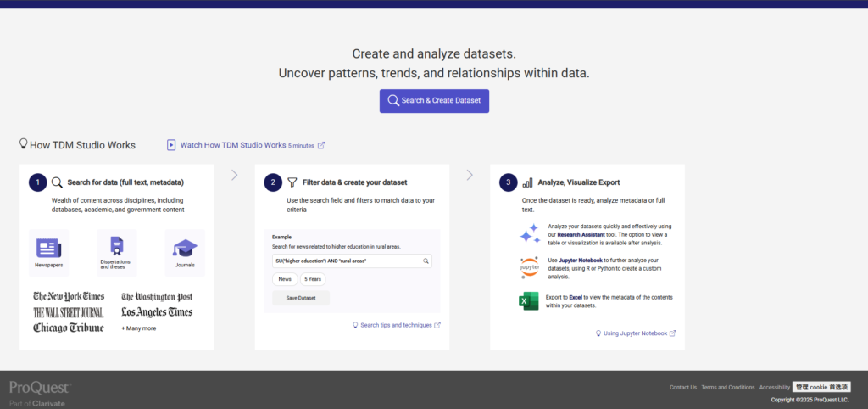Click the lightbulb icon beside How TDM Studio Works

pos(24,144)
